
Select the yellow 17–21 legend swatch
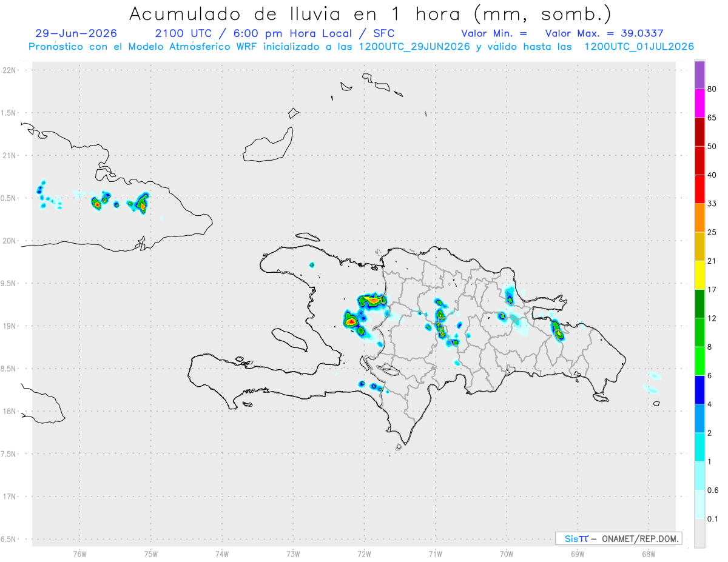click(x=699, y=275)
